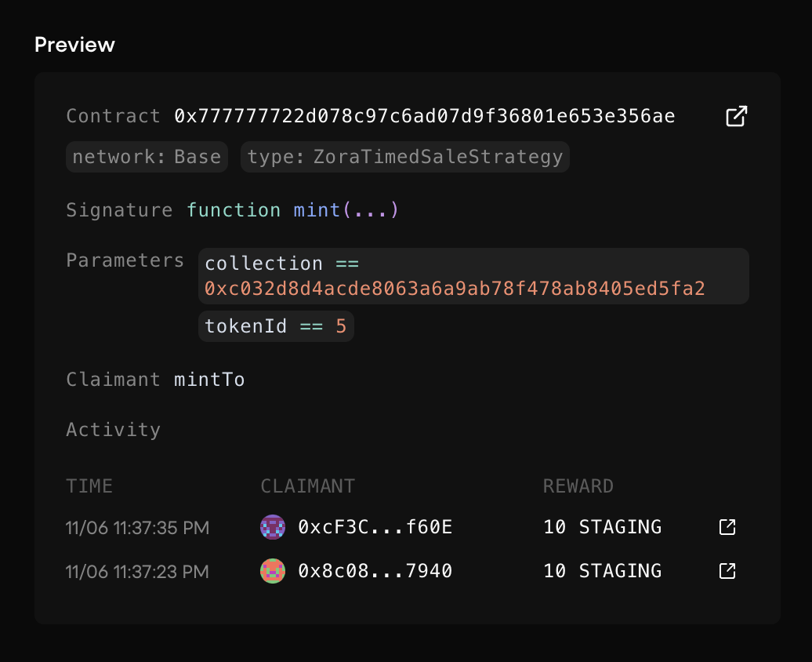The width and height of the screenshot is (812, 662).
Task: Click the external link on the 11:37:23 activity row
Action: 726,571
